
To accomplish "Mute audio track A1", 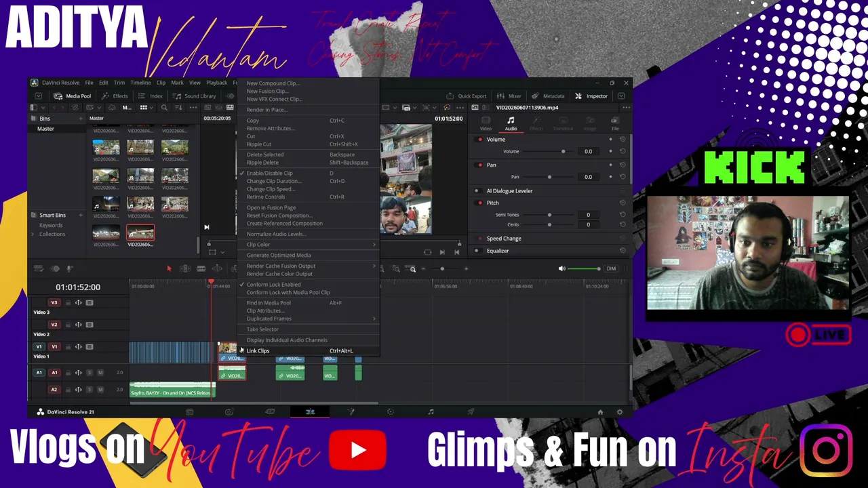I will (100, 373).
